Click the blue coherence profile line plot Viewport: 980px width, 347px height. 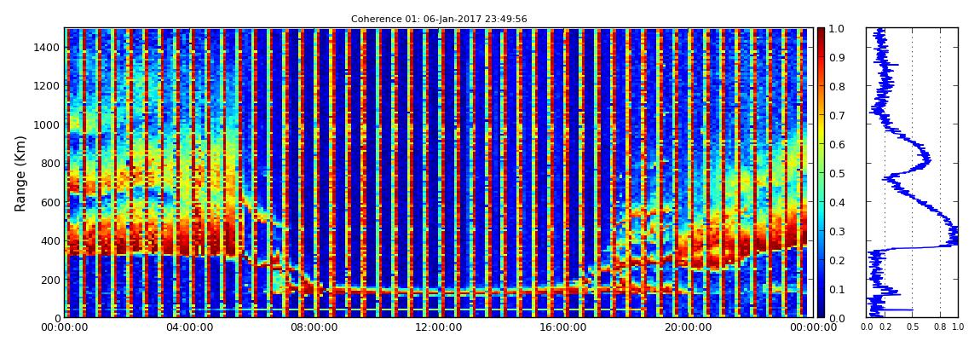(912, 172)
